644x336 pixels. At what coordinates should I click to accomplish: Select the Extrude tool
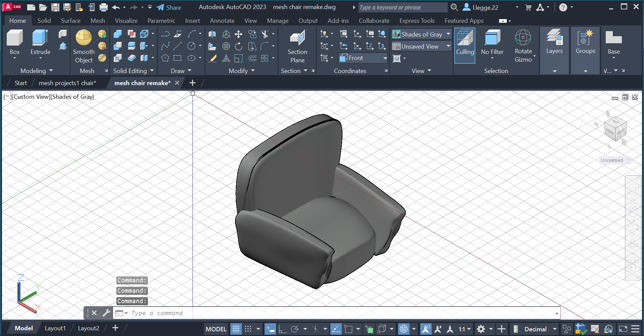[40, 42]
